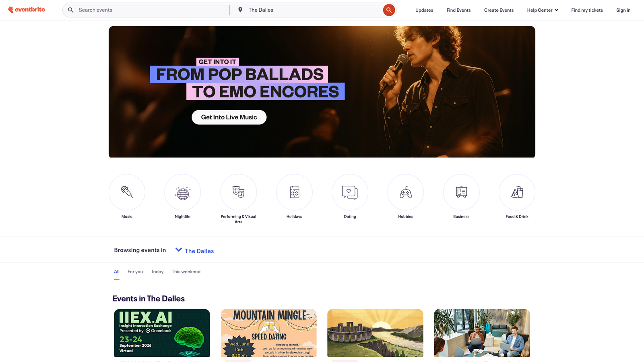644x362 pixels.
Task: Click the Food & Drink label
Action: 517,216
